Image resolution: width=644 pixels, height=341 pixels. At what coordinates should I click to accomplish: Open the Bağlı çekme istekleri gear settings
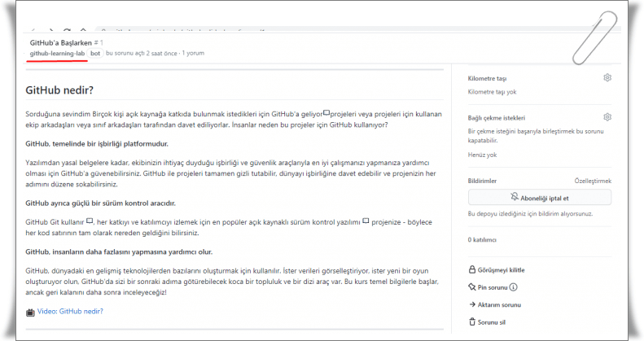pyautogui.click(x=607, y=117)
